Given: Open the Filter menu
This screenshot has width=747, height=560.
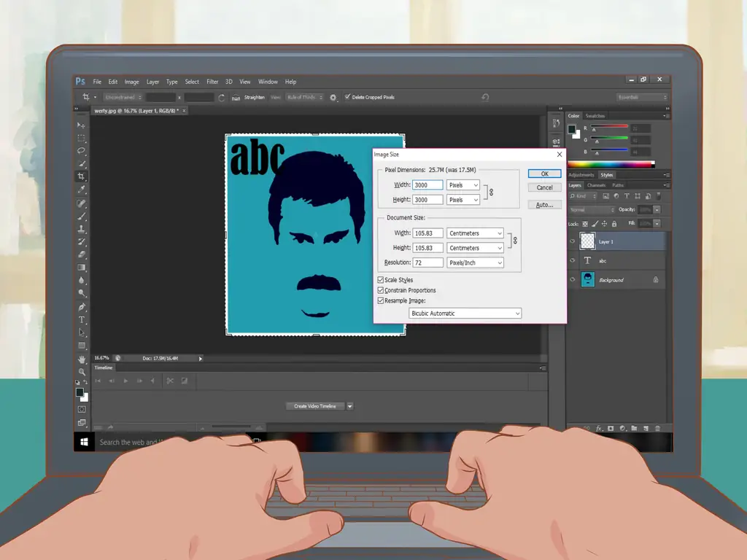Looking at the screenshot, I should click(x=212, y=82).
